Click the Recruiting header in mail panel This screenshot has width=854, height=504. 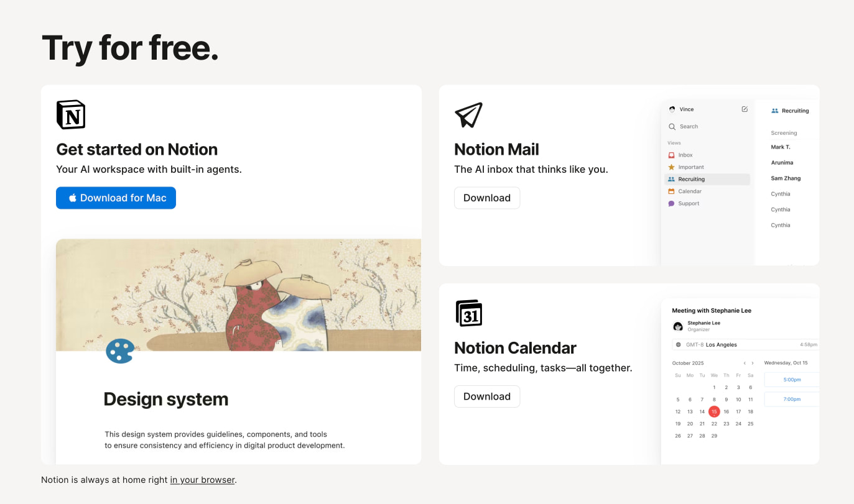coord(790,111)
